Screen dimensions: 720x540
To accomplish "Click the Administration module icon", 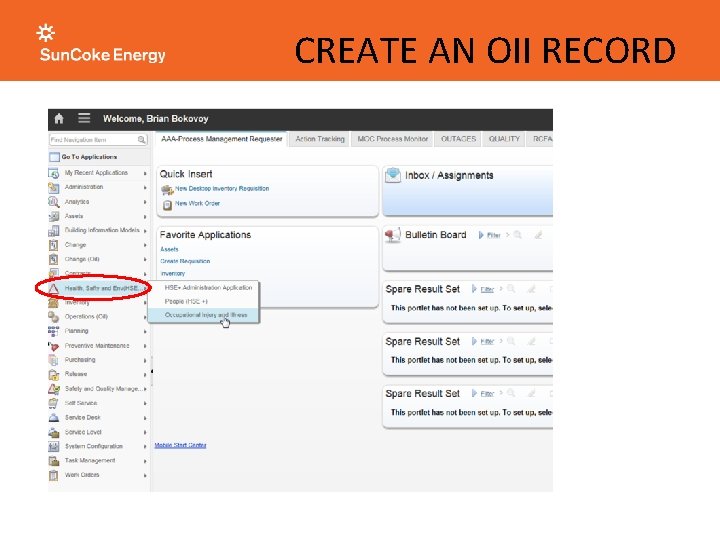I will [54, 187].
